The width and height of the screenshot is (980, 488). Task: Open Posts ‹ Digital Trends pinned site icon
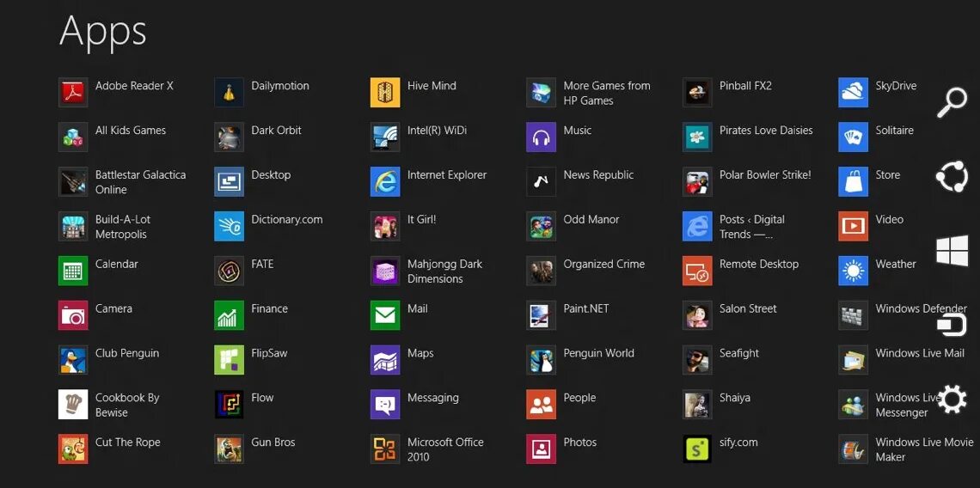697,226
